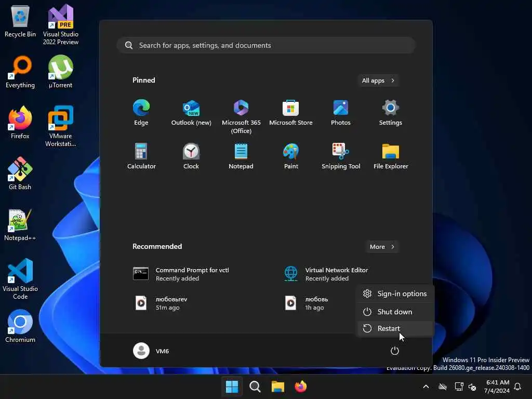This screenshot has height=399, width=532.
Task: Select Restart from power menu
Action: tap(395, 328)
